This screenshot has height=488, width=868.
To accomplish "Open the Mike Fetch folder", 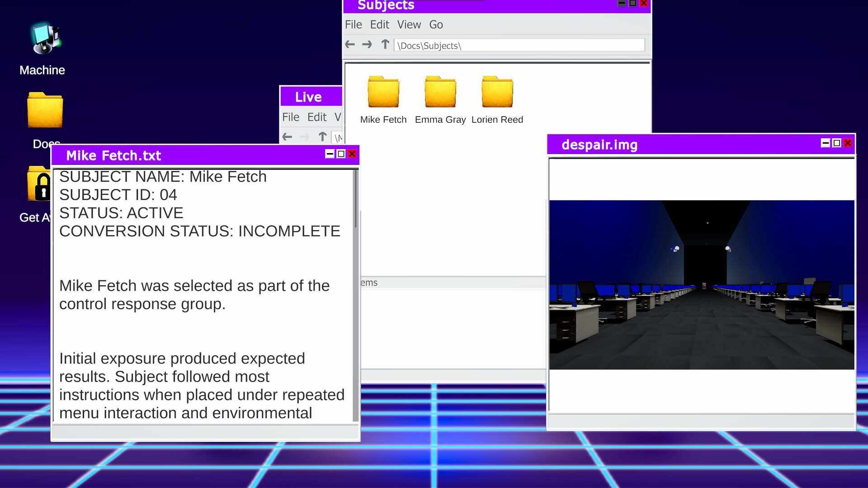I will point(383,92).
